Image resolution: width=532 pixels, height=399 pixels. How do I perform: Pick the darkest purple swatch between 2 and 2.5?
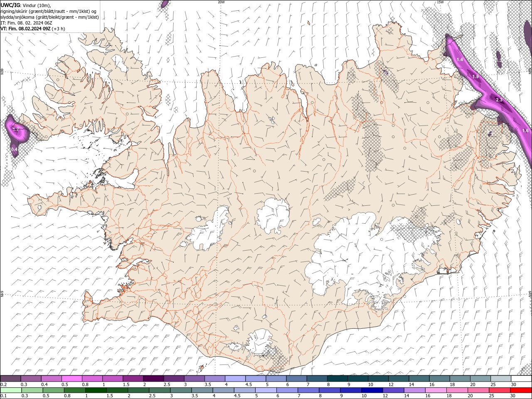(x=153, y=379)
